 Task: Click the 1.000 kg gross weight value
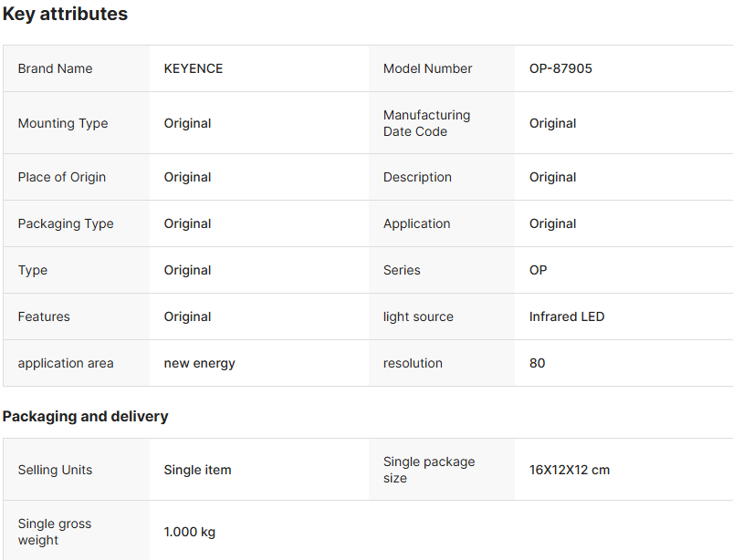click(x=190, y=532)
